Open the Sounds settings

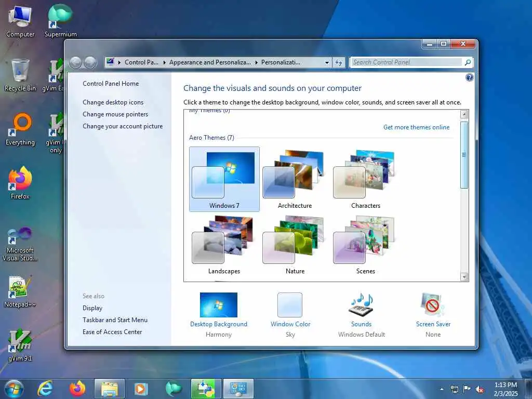tap(362, 314)
